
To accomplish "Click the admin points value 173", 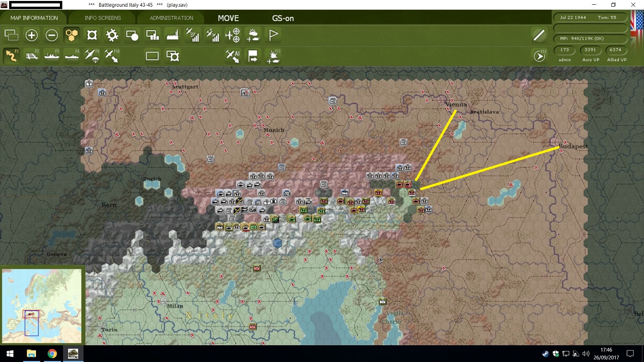I will tap(565, 50).
